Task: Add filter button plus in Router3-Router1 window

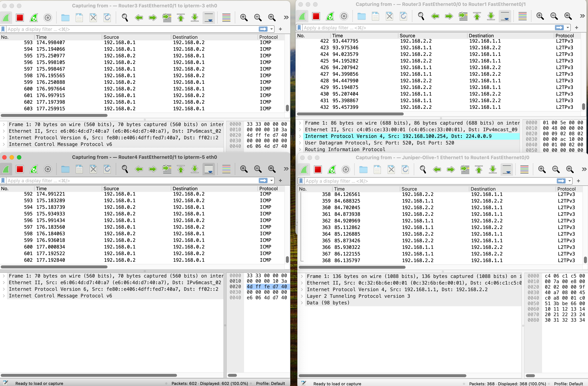Action: click(x=576, y=28)
